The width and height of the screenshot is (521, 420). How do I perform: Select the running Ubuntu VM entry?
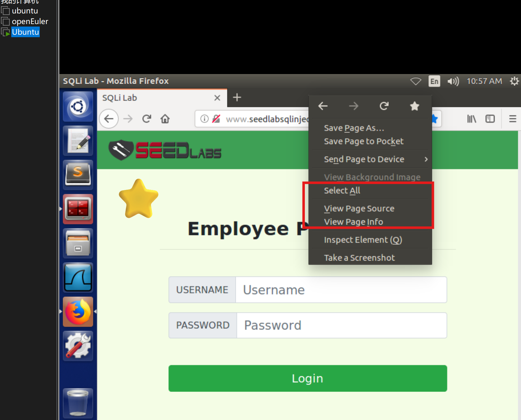[25, 32]
